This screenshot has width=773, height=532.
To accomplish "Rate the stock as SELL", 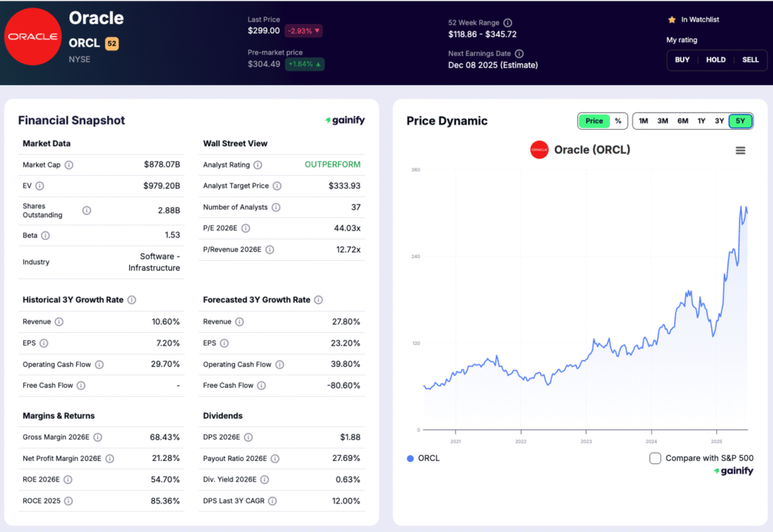I will (x=750, y=60).
